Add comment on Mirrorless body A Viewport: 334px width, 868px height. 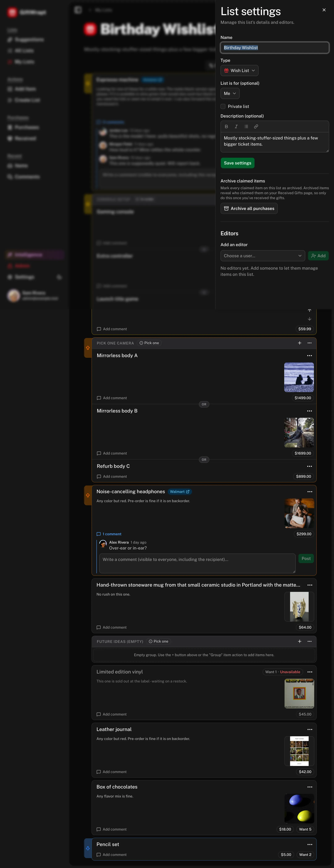click(112, 398)
